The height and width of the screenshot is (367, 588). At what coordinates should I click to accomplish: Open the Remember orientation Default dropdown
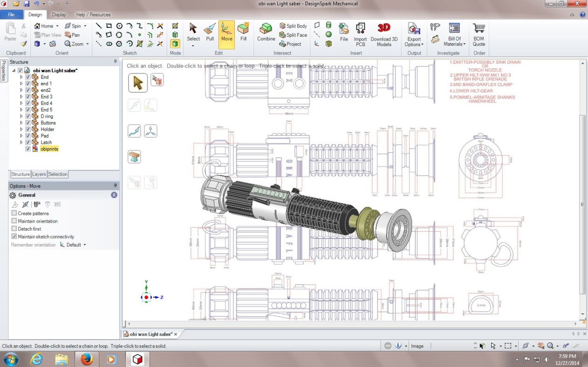click(73, 245)
